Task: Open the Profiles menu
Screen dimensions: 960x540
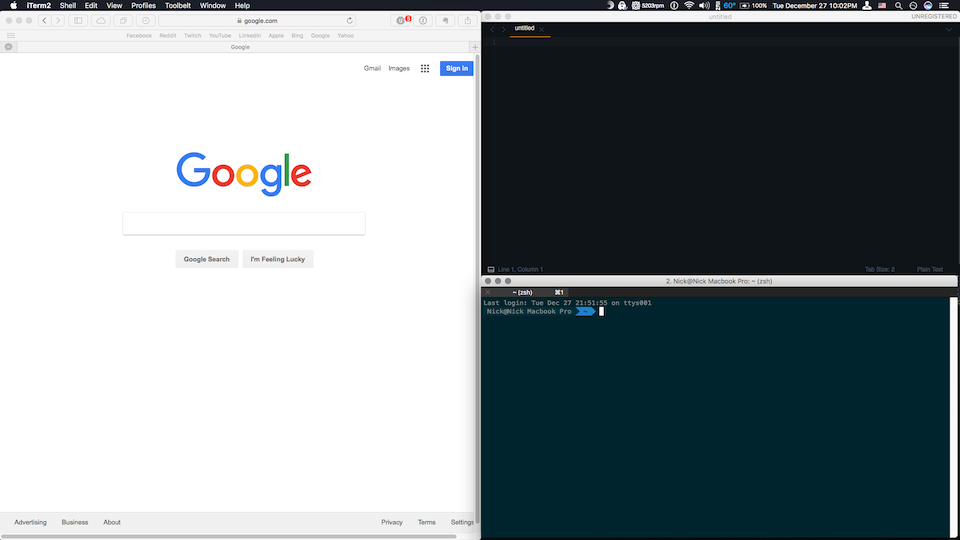Action: coord(143,6)
